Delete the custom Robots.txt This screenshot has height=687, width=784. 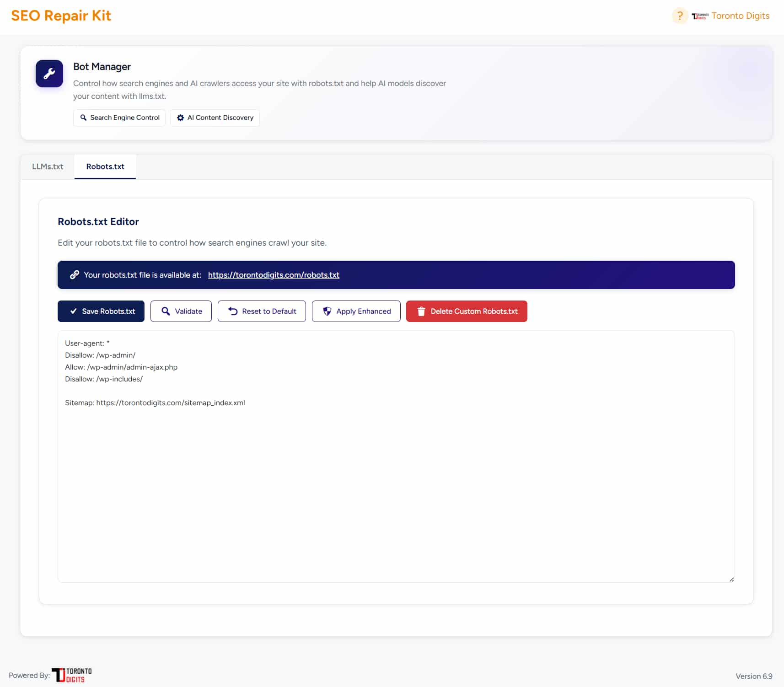coord(467,311)
